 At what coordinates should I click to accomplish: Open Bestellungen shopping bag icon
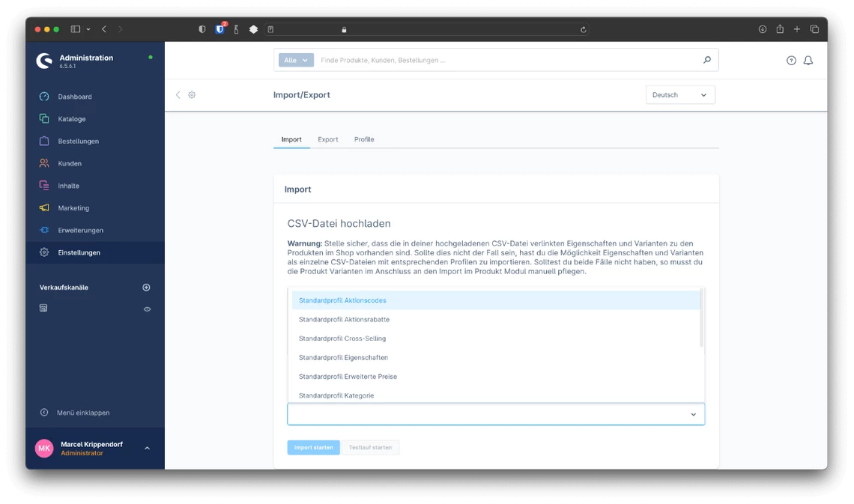pos(44,141)
